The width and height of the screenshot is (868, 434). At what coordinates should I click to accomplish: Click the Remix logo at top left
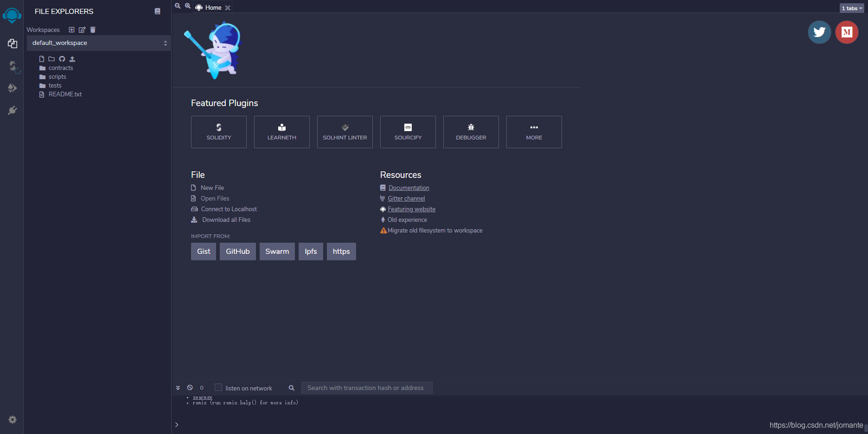[x=12, y=15]
